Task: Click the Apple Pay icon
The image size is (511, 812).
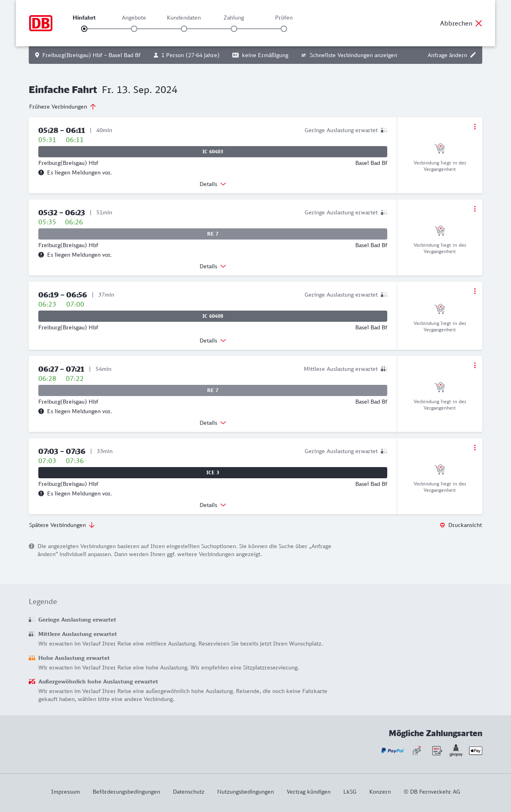Action: [475, 751]
